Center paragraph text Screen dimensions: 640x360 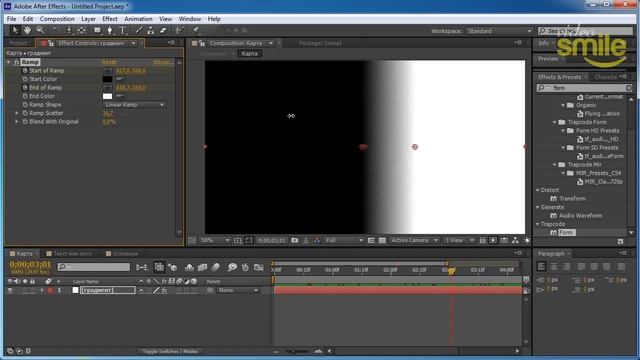(554, 267)
